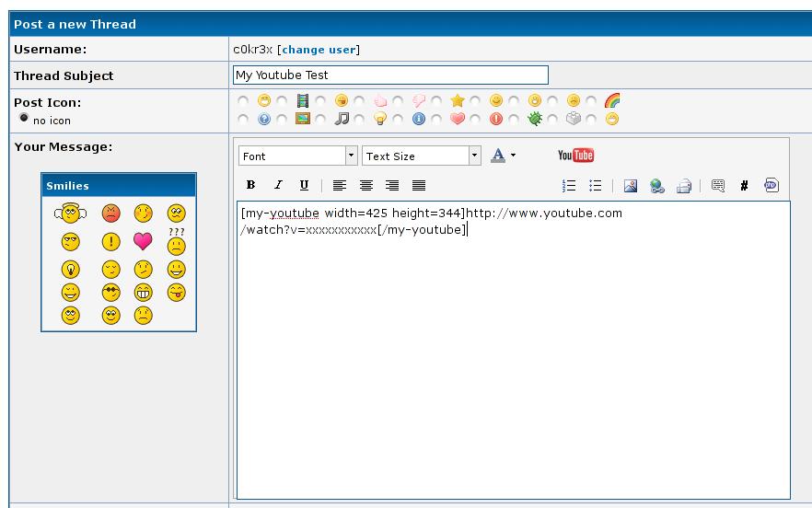
Task: Select radio button for red heart post icon
Action: pos(436,119)
